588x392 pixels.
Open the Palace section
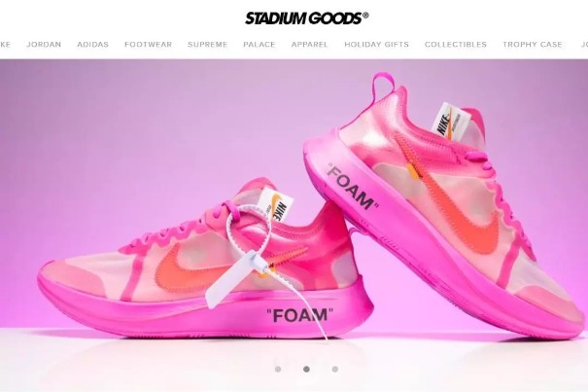(259, 45)
